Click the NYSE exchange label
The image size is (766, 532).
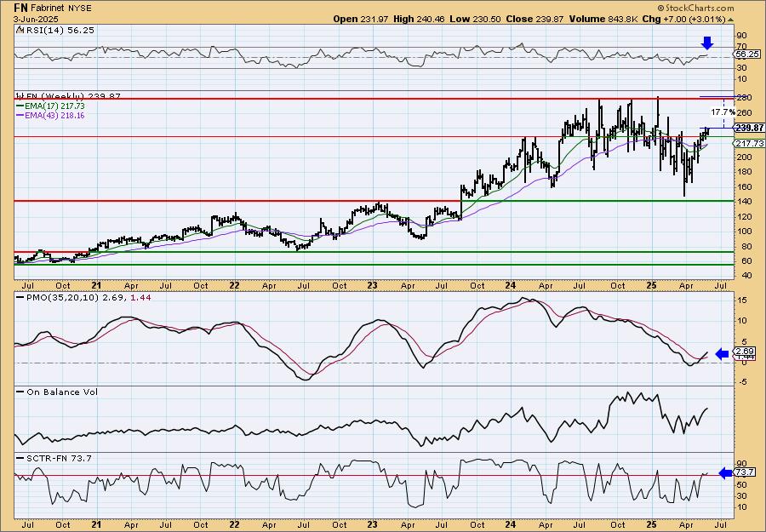(78, 9)
